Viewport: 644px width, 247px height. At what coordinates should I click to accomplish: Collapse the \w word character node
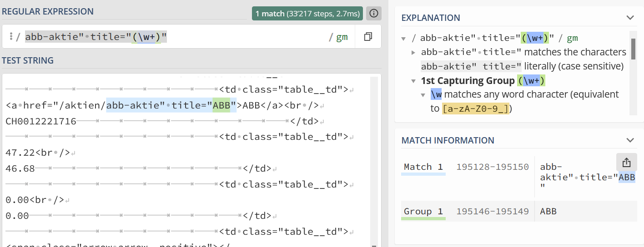(x=423, y=95)
